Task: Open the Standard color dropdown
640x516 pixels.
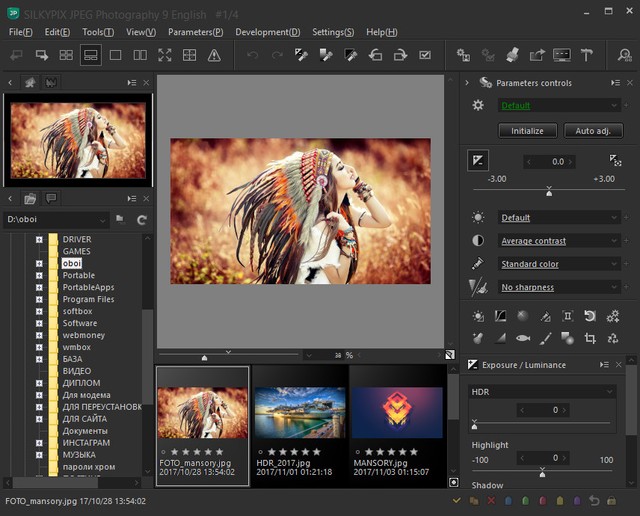Action: click(558, 264)
